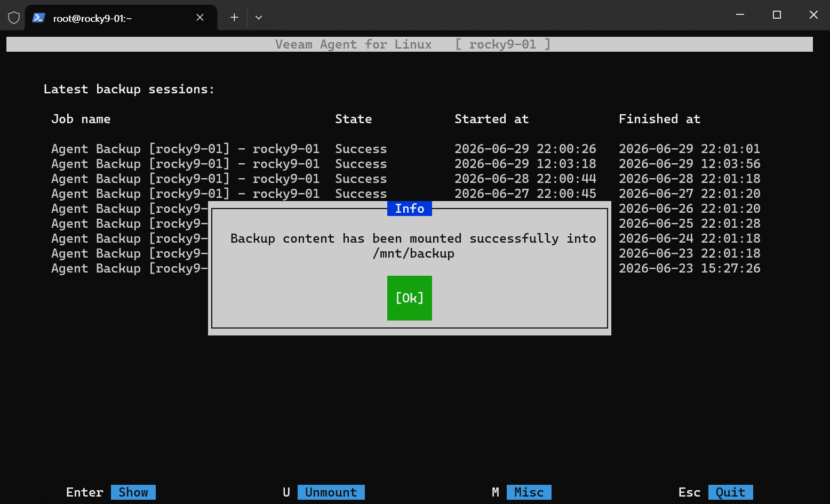
Task: Click the State column header
Action: pos(354,119)
